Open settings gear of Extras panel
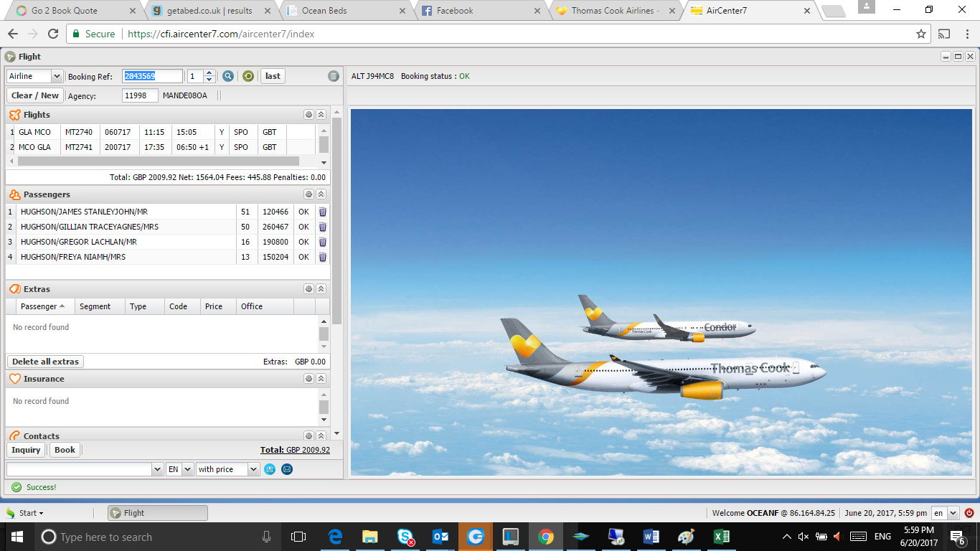This screenshot has height=551, width=980. [308, 289]
